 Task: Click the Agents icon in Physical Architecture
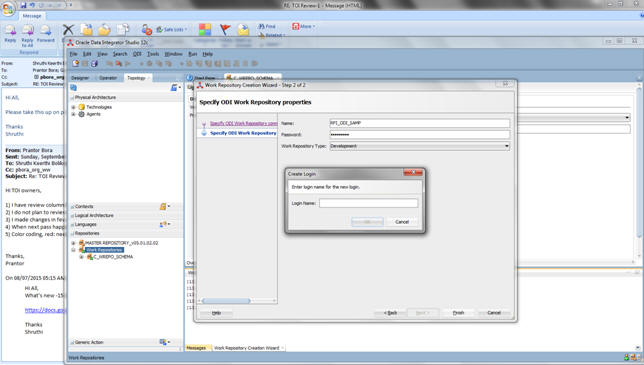[81, 114]
